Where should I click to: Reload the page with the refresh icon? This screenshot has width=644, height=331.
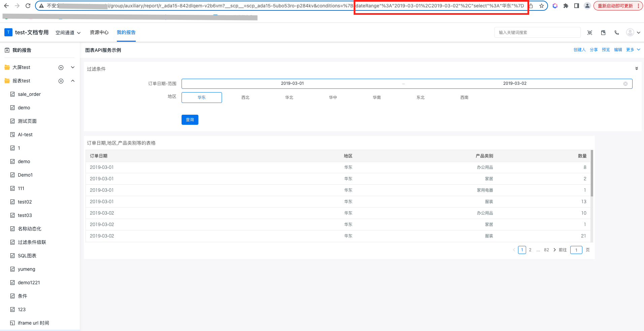(28, 6)
